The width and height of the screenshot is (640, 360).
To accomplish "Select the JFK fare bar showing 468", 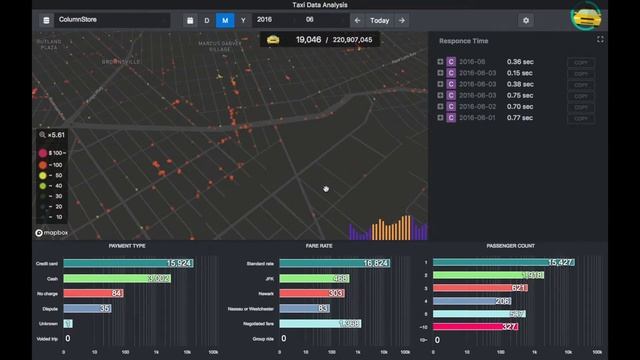I will point(314,278).
